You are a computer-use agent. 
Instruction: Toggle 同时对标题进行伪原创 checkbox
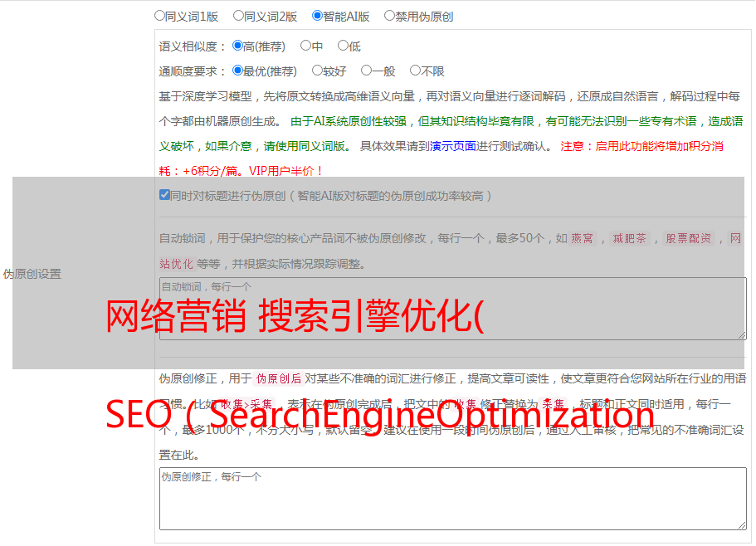(x=164, y=195)
